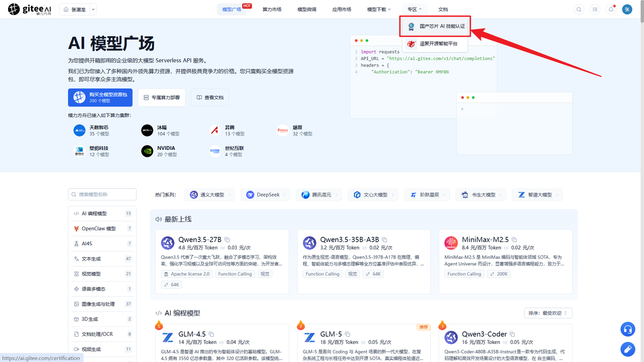Viewport: 644px width, 362px height.
Task: Click the 专属算力部署 button
Action: tap(162, 98)
